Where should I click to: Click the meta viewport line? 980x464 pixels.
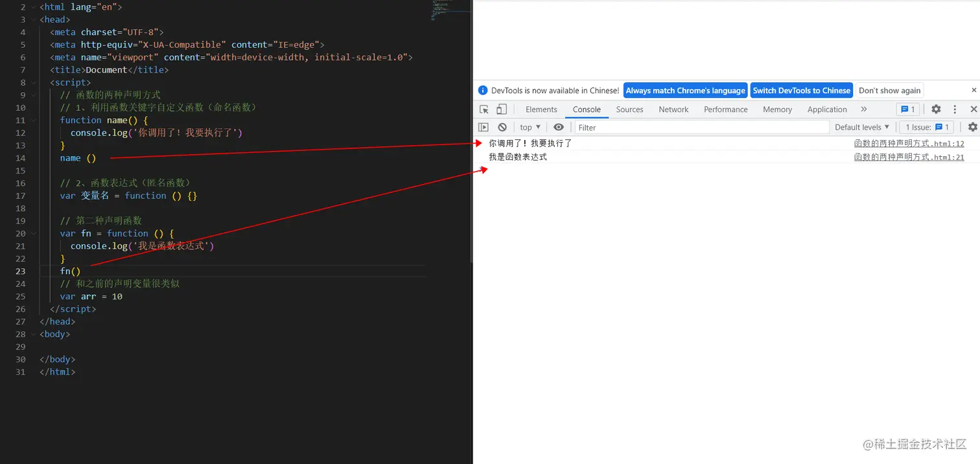click(x=231, y=57)
